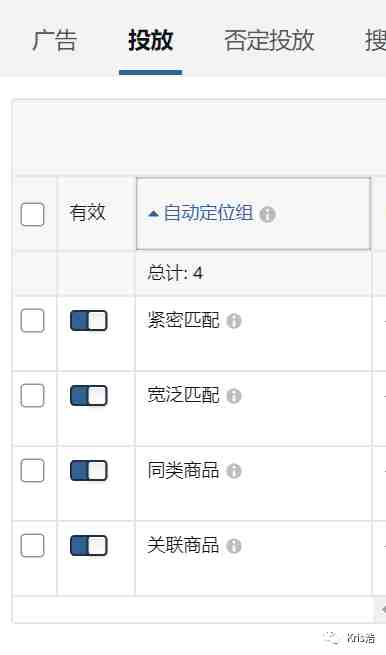Disable the 同类商品 switch

tap(89, 470)
